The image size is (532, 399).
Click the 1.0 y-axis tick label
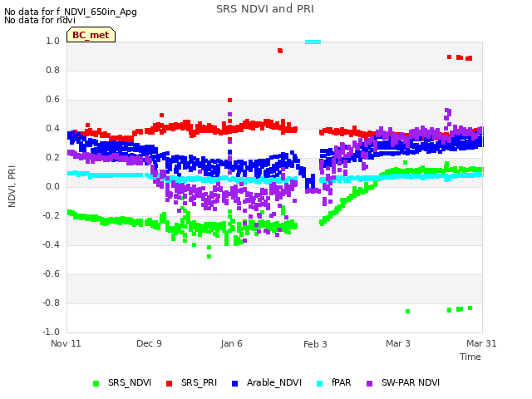(52, 41)
